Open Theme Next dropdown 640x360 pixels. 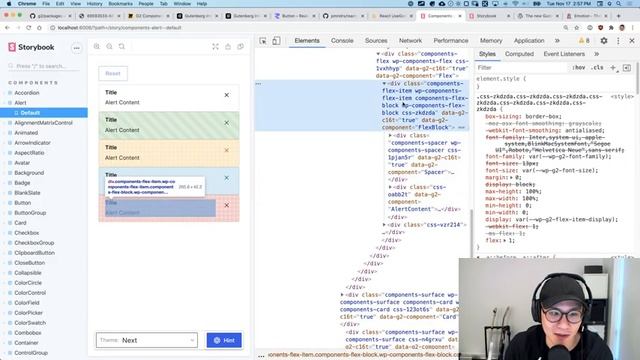point(147,340)
